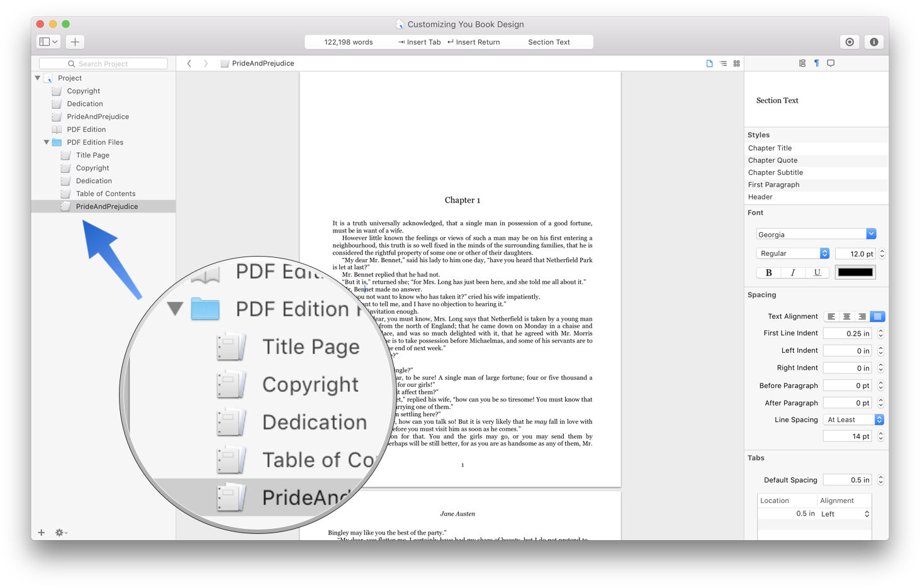This screenshot has height=588, width=920.
Task: Click the plus button in the toolbar
Action: click(75, 42)
